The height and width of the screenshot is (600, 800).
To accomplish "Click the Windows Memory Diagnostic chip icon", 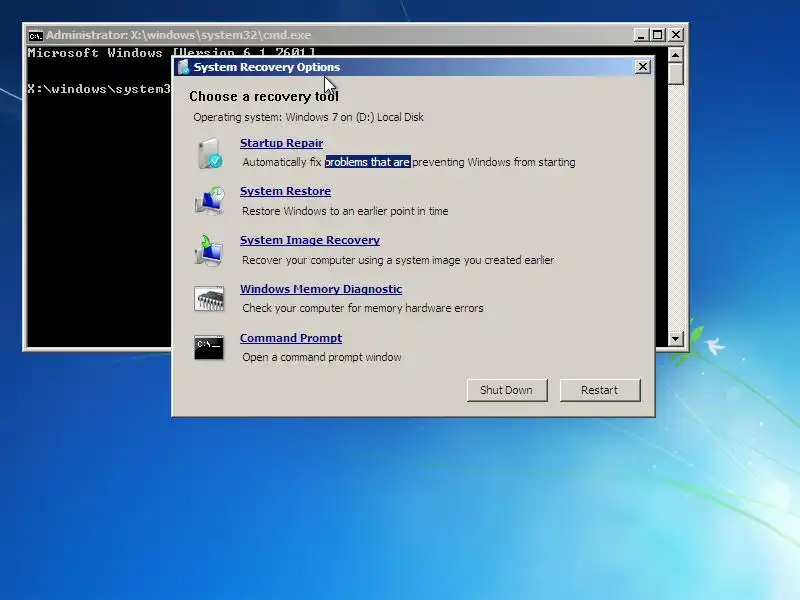I will [209, 298].
